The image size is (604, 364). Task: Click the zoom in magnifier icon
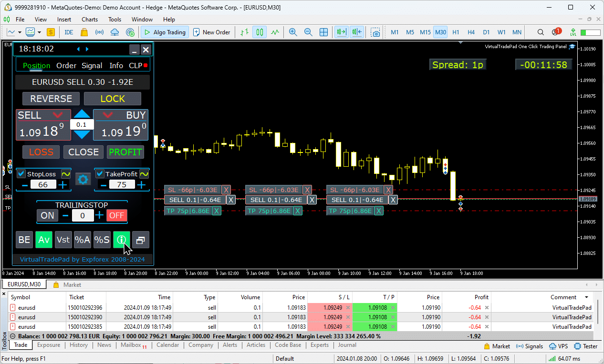pos(293,32)
